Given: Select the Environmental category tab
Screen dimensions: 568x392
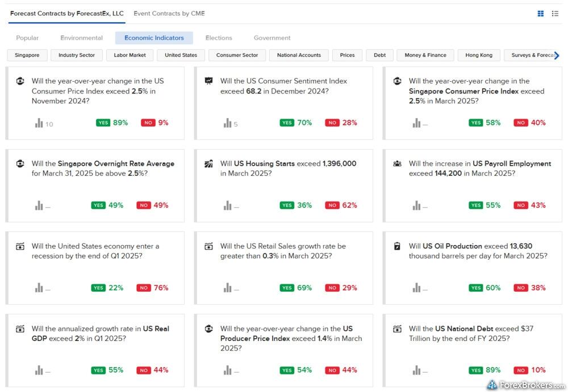Looking at the screenshot, I should (x=82, y=38).
